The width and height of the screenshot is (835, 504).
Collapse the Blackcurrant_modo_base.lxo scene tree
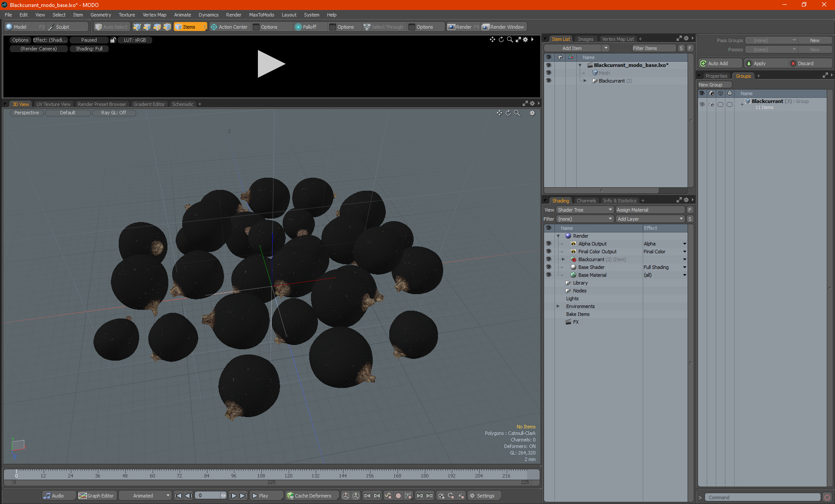pos(580,65)
